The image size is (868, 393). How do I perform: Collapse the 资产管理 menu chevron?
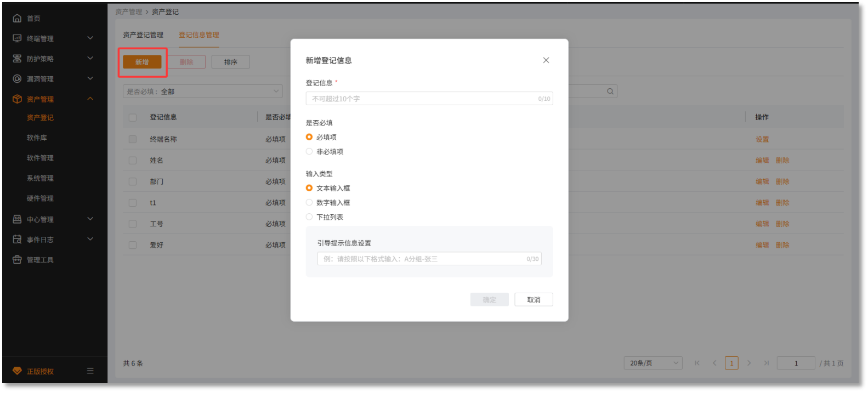[90, 99]
